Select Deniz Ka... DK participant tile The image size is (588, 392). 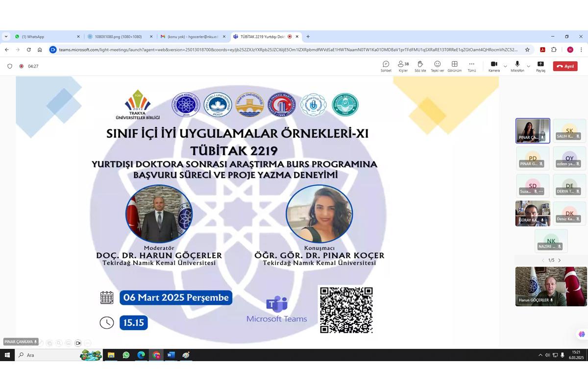pyautogui.click(x=569, y=214)
